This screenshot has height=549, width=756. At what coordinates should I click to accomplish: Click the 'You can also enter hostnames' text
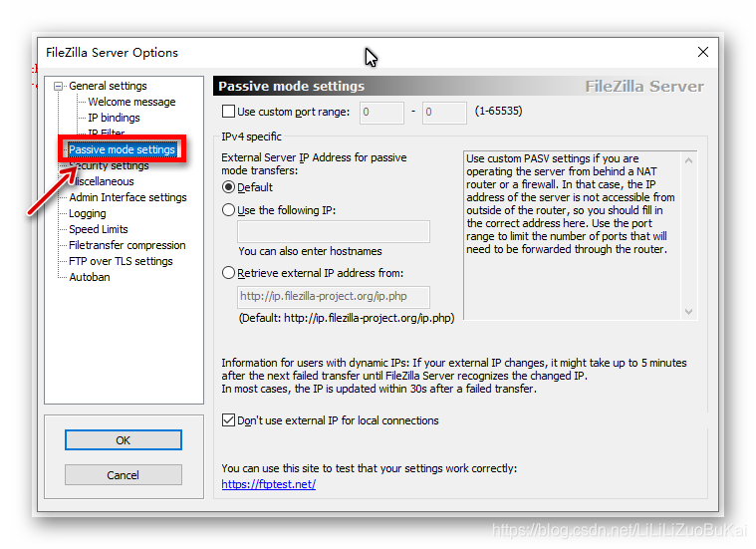click(310, 251)
